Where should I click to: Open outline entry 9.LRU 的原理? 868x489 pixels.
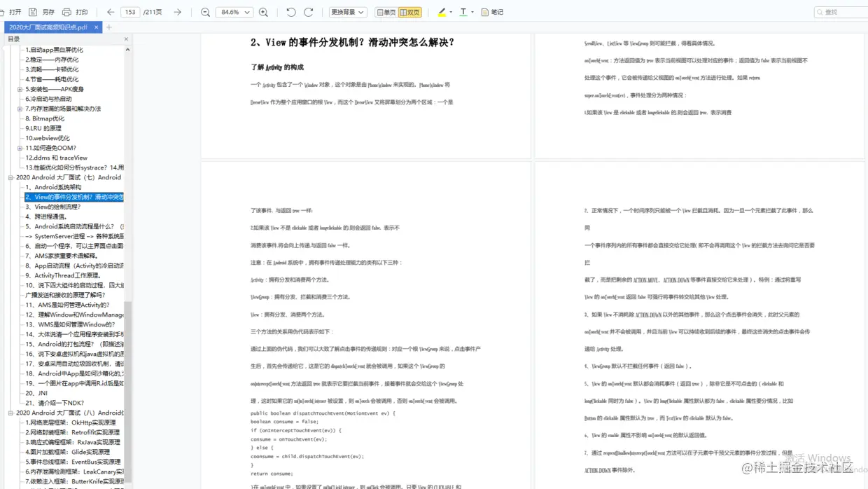[x=43, y=128]
